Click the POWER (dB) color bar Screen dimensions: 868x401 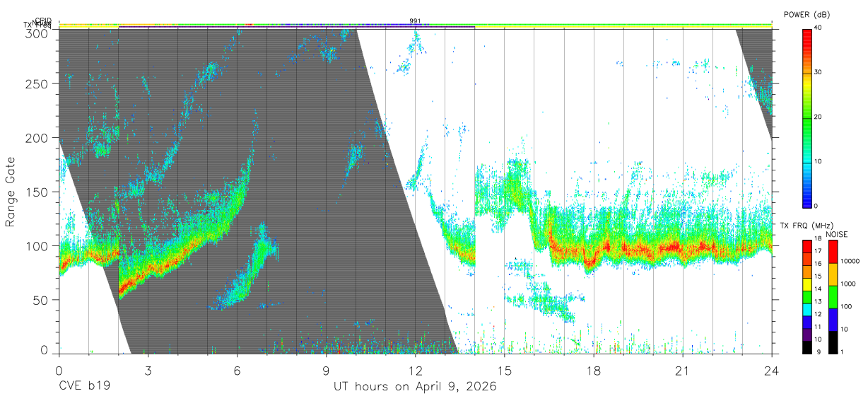click(807, 117)
